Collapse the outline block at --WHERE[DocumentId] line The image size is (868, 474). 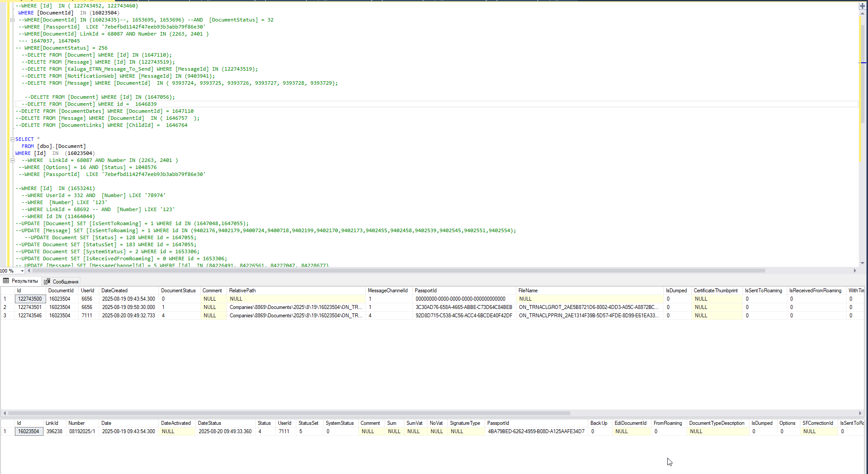[12, 20]
